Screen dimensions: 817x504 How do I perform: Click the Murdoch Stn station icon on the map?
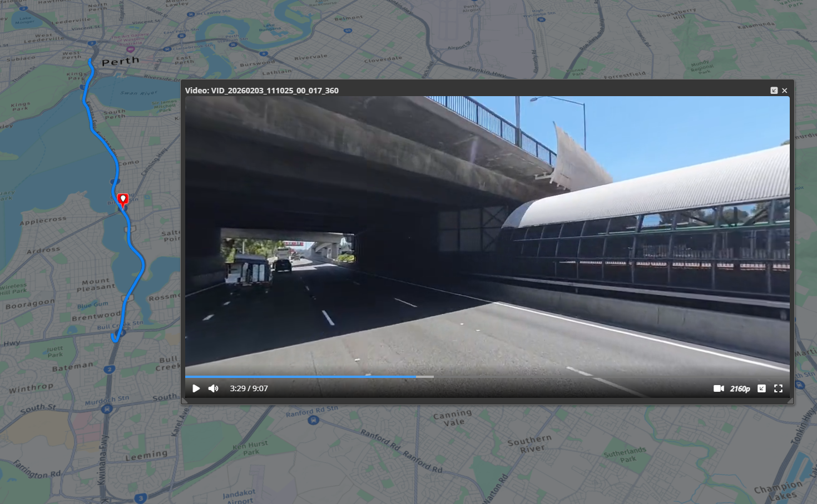click(106, 409)
